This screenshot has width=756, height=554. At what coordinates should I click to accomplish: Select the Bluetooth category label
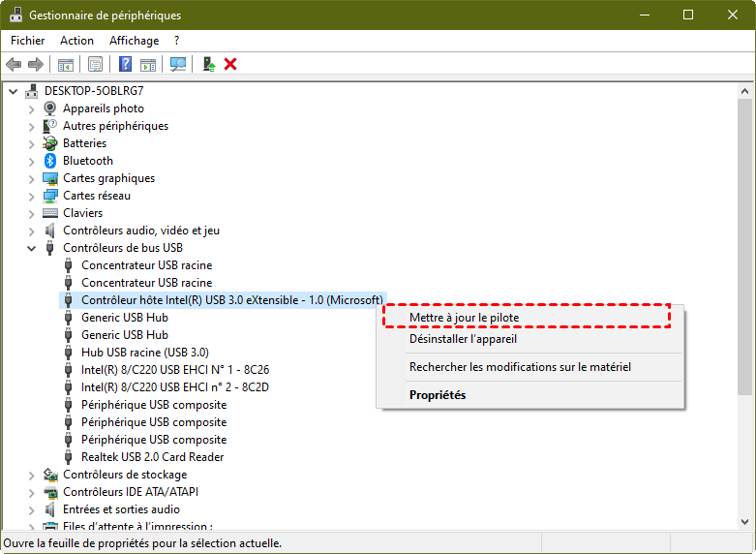(x=88, y=161)
